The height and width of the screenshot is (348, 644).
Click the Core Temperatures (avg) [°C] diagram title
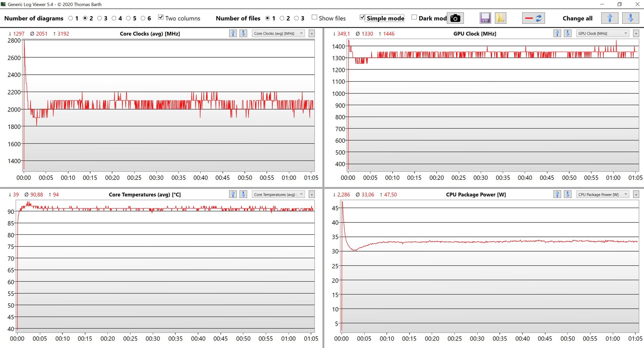[x=145, y=195]
